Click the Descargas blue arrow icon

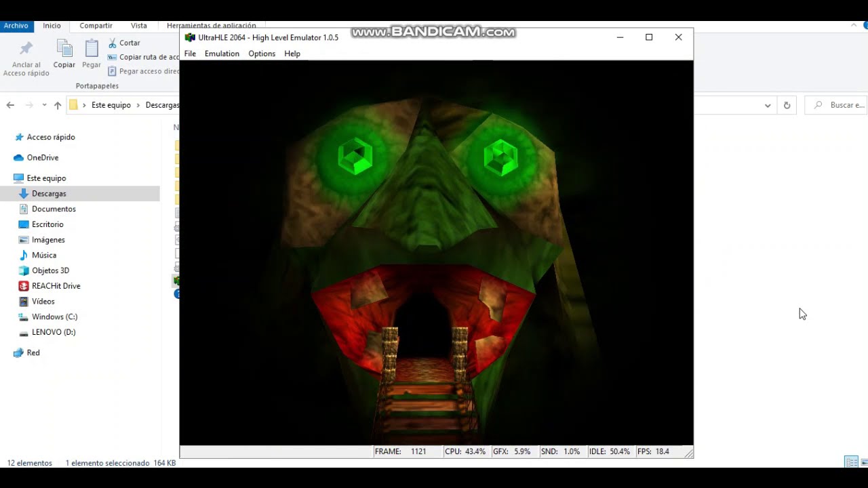(x=24, y=193)
